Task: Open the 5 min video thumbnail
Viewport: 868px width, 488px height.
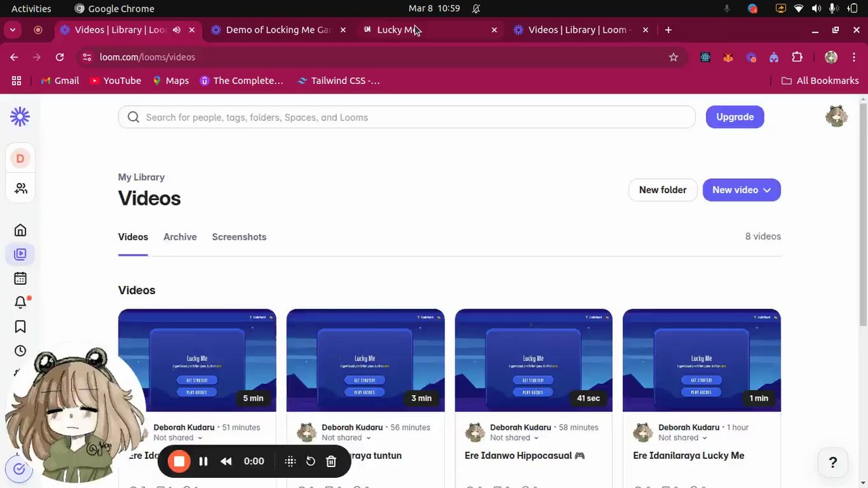Action: click(x=197, y=361)
